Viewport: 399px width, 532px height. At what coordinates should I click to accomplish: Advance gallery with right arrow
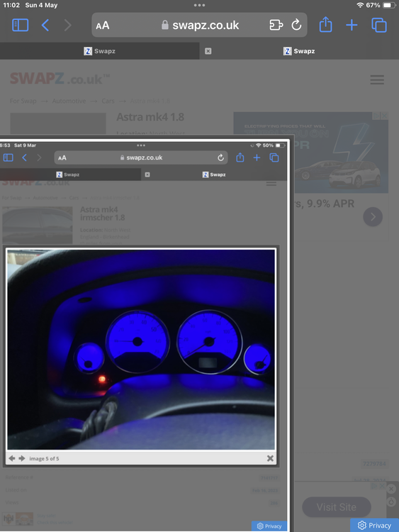click(22, 458)
